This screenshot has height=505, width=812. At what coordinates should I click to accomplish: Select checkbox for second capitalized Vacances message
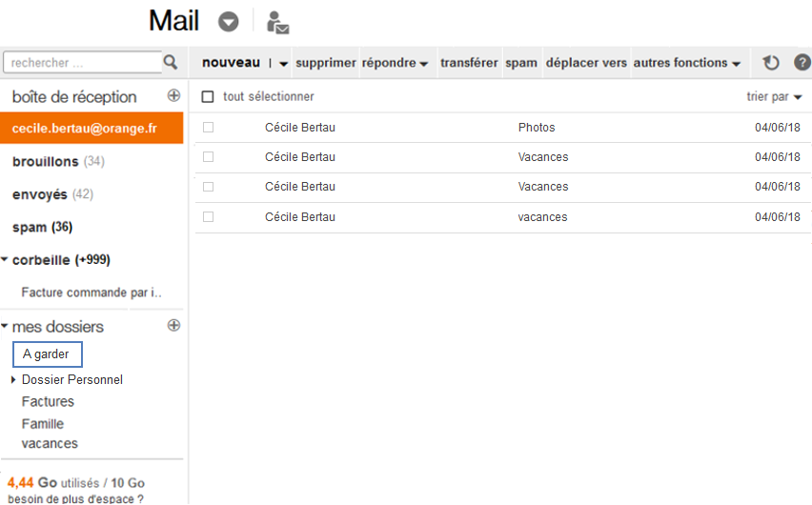[208, 187]
